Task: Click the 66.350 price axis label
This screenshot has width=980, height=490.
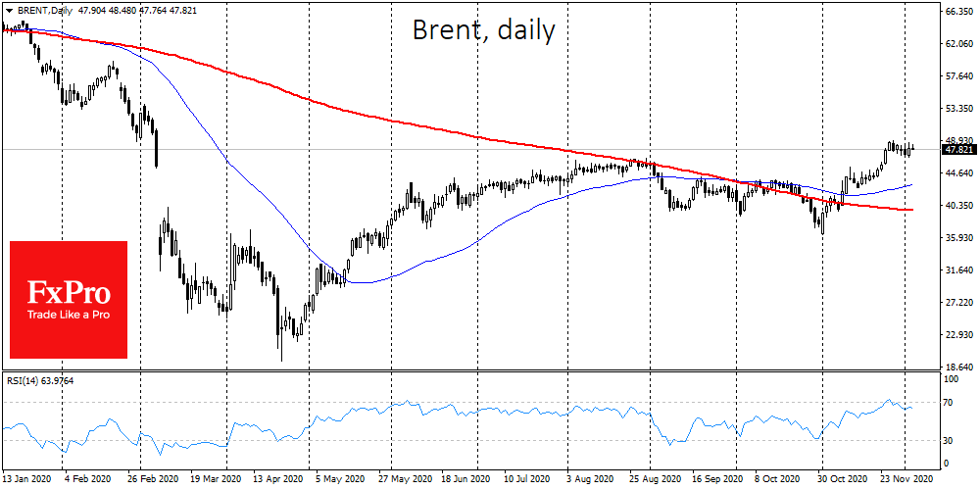Action: (x=956, y=12)
